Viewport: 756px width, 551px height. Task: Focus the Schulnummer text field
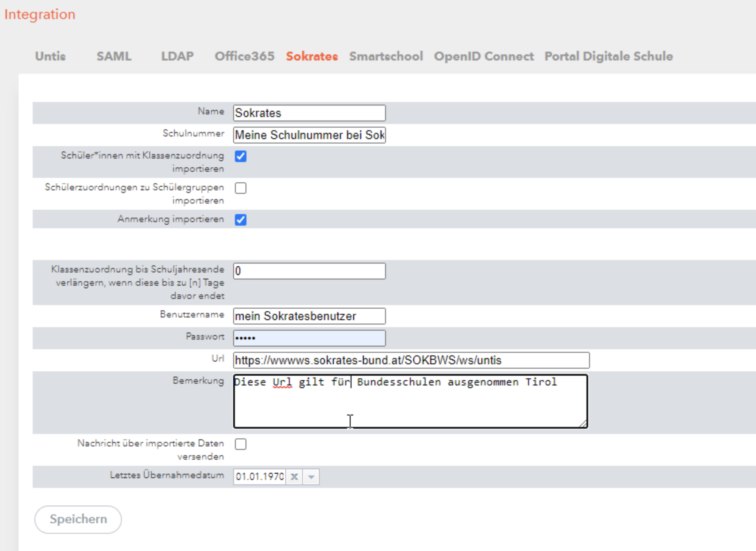coord(309,135)
